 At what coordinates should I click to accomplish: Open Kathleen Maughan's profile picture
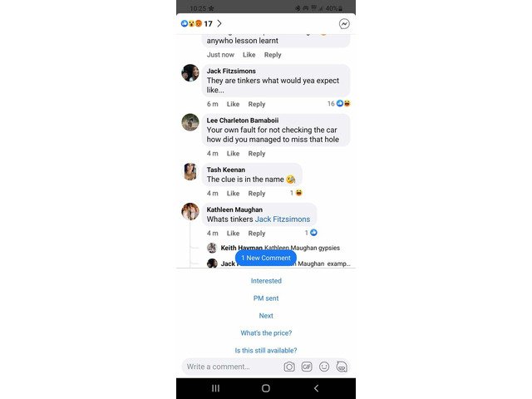coord(190,212)
